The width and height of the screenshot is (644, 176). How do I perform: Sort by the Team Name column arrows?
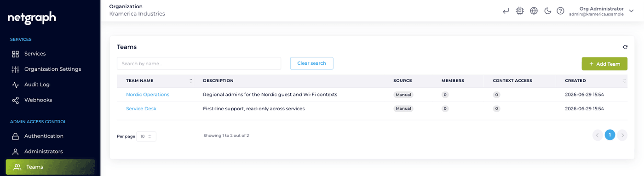point(191,80)
